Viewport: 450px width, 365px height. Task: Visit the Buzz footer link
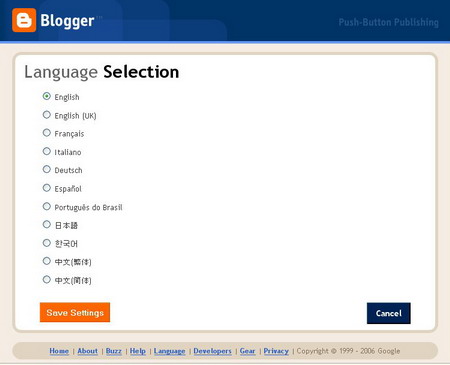pyautogui.click(x=114, y=351)
